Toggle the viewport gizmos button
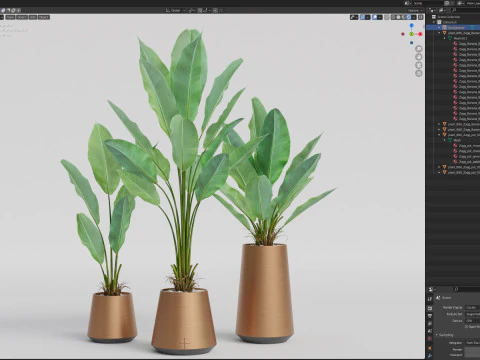 click(362, 17)
